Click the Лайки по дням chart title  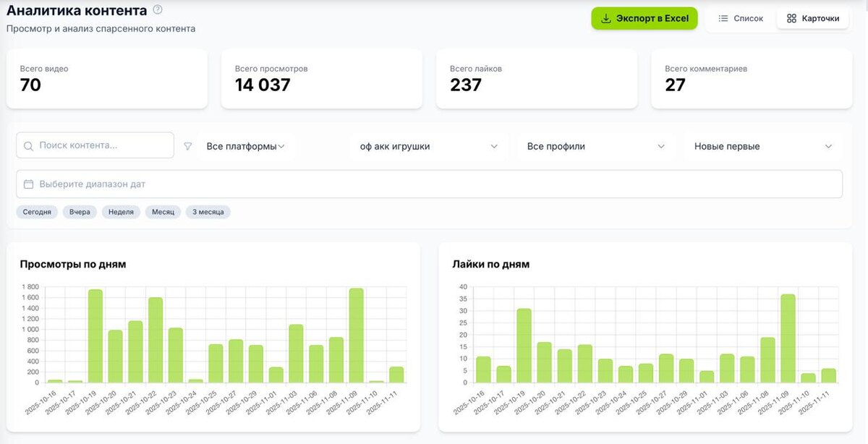point(490,264)
